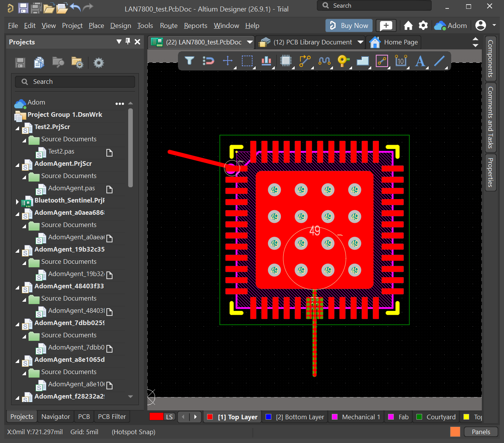Open the main settings gear icon
Viewport: 504px width, 443px height.
click(x=423, y=26)
